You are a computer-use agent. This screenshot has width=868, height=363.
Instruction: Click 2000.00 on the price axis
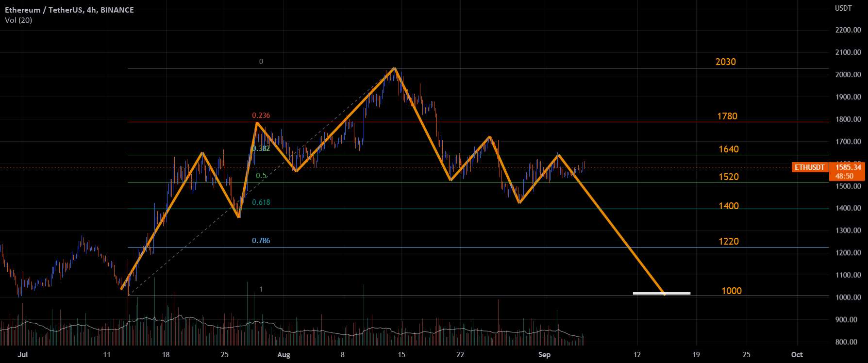pyautogui.click(x=848, y=75)
